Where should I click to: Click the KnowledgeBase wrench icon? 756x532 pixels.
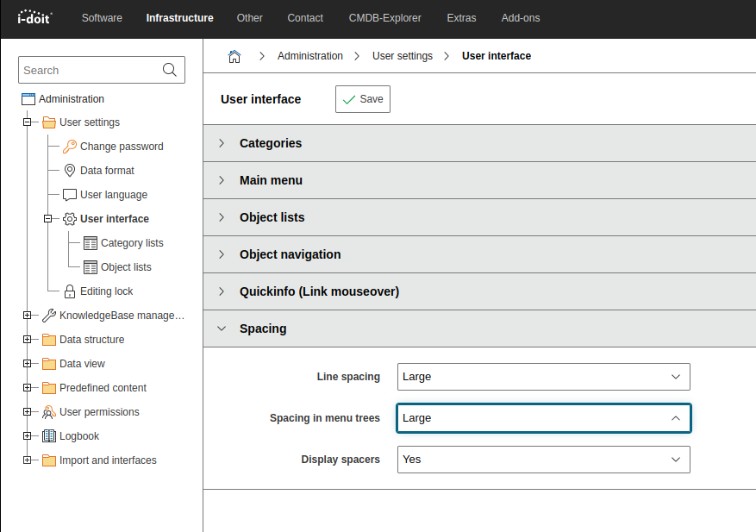(48, 316)
